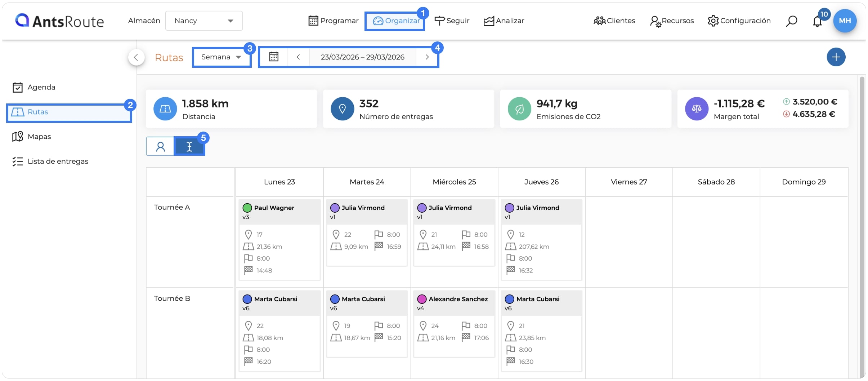The height and width of the screenshot is (381, 868).
Task: Click the MH user avatar
Action: click(845, 21)
